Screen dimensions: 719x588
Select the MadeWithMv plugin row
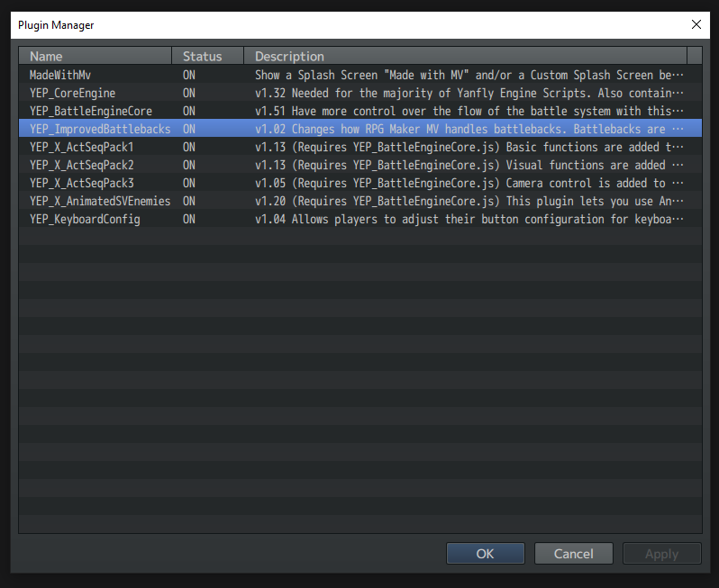point(360,75)
